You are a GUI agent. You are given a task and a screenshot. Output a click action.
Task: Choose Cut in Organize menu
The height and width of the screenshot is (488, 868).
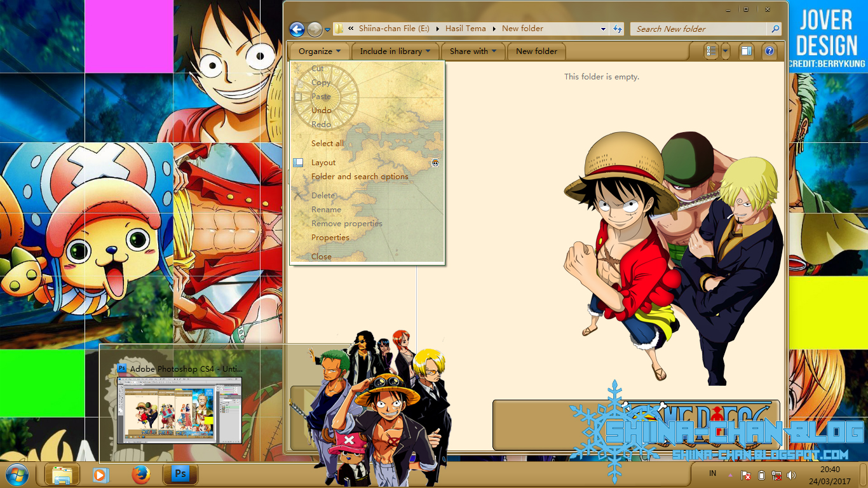point(368,69)
